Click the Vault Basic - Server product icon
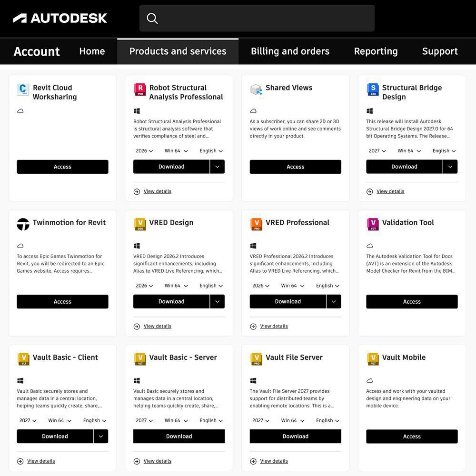Screen dimensions: 476x476 point(139,359)
